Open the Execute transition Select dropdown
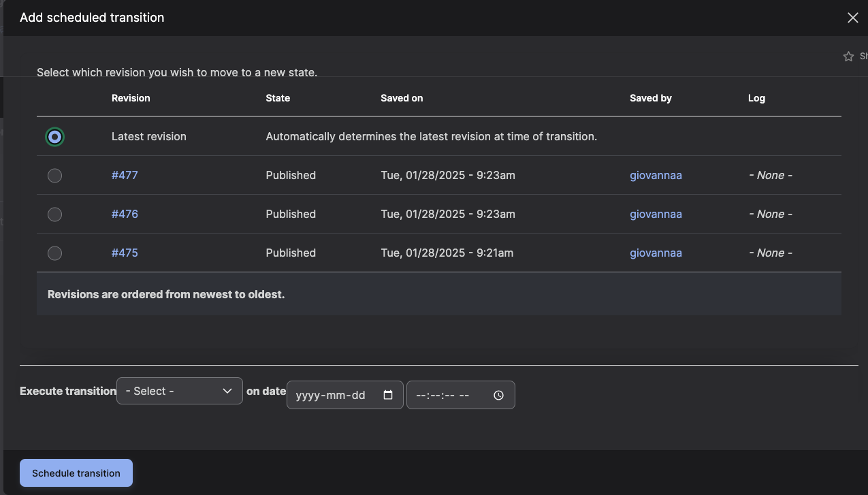Screen dimensions: 868x495 point(180,391)
